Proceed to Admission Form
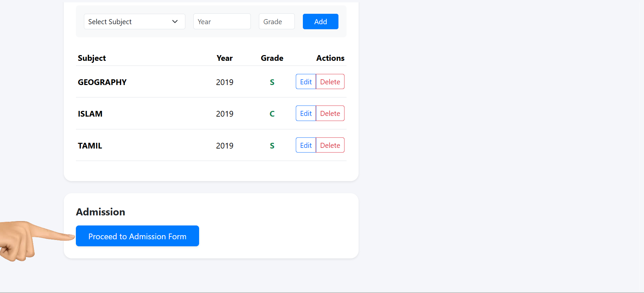The height and width of the screenshot is (293, 644). (x=137, y=236)
